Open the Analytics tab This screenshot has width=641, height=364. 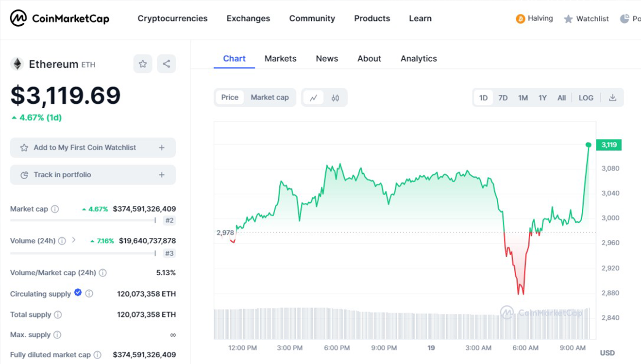click(419, 59)
